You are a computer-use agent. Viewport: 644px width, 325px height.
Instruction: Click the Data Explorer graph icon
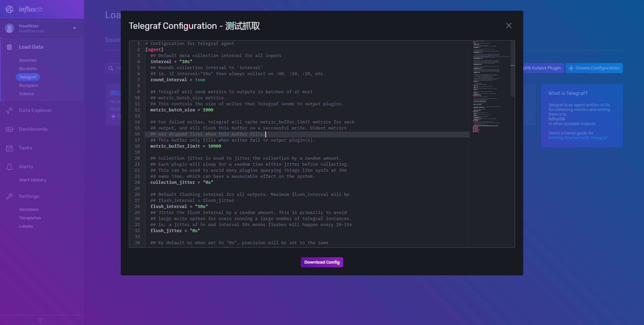9,110
